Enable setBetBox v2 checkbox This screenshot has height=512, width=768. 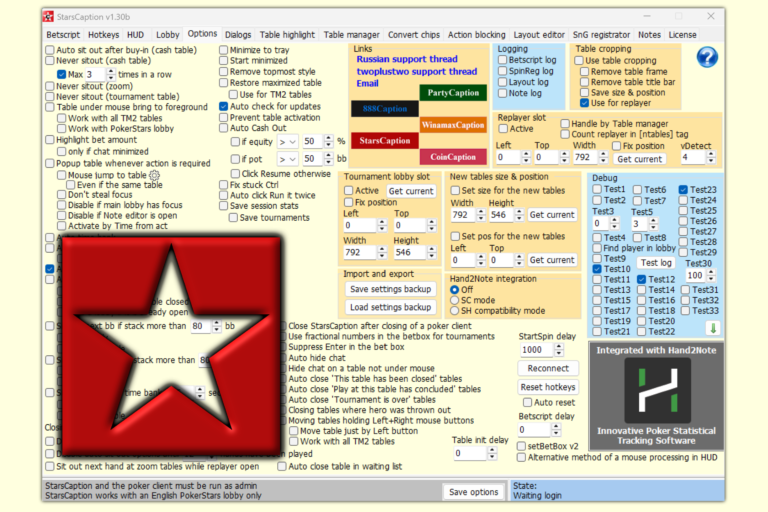point(522,446)
